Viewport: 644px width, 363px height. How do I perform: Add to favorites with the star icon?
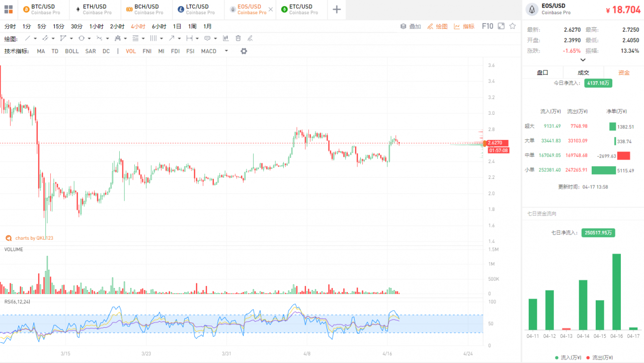point(513,26)
